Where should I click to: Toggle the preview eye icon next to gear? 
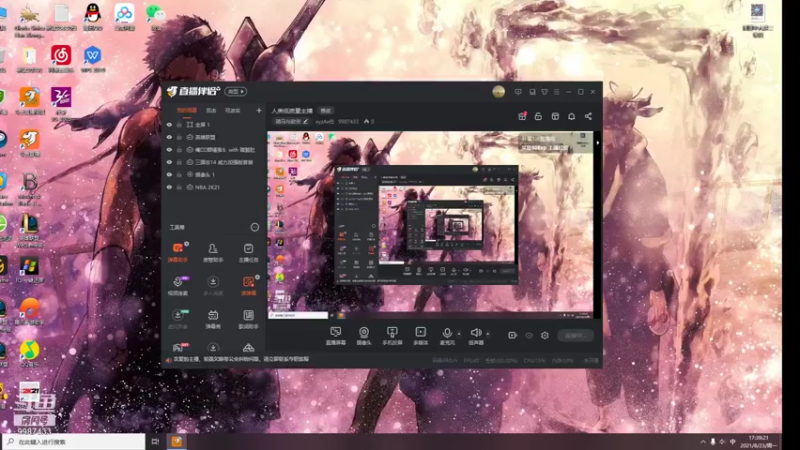point(529,335)
